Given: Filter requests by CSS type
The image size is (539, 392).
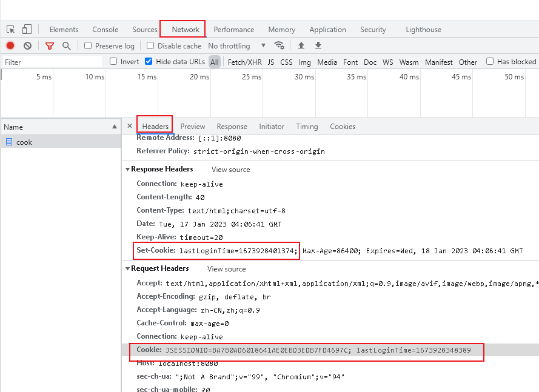Looking at the screenshot, I should pyautogui.click(x=286, y=62).
